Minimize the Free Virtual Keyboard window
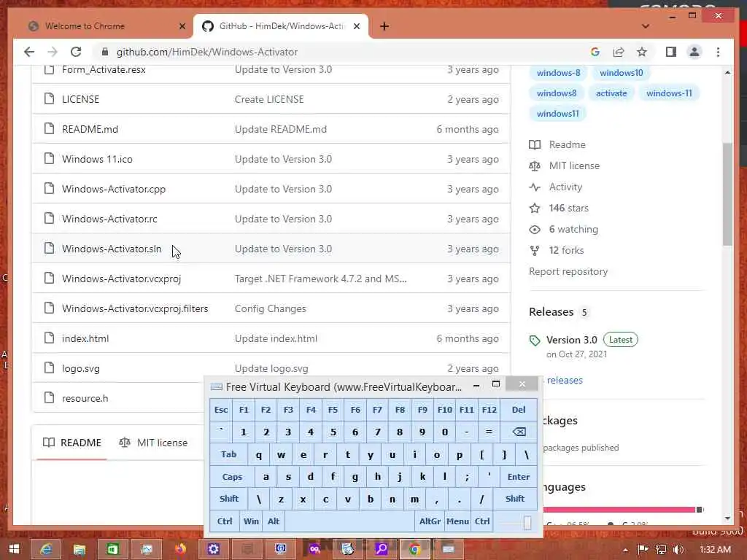Image resolution: width=747 pixels, height=560 pixels. pyautogui.click(x=476, y=386)
